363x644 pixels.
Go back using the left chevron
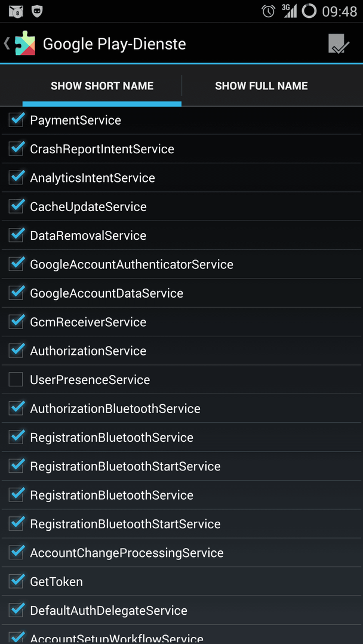7,43
